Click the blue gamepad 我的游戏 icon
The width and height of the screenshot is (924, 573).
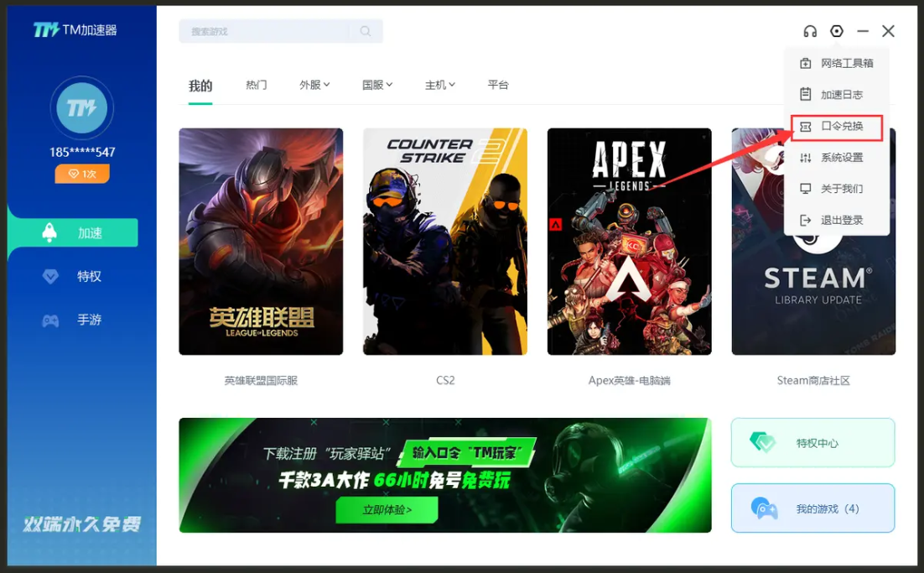(x=765, y=508)
